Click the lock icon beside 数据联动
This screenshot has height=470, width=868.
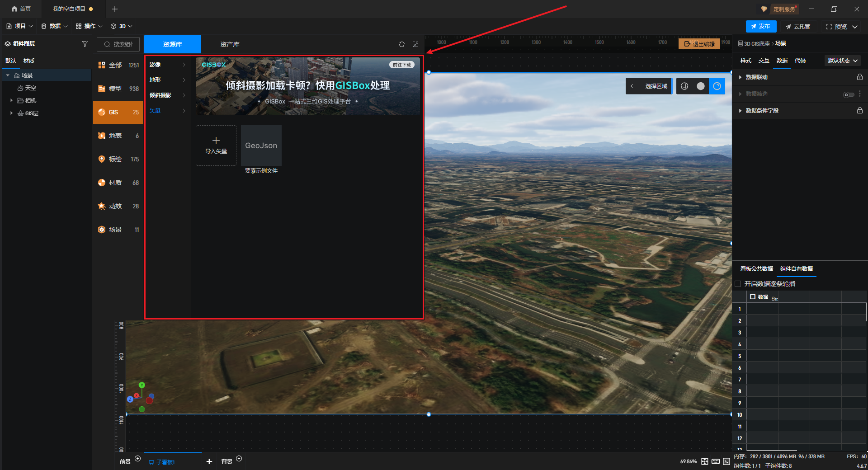click(x=859, y=77)
